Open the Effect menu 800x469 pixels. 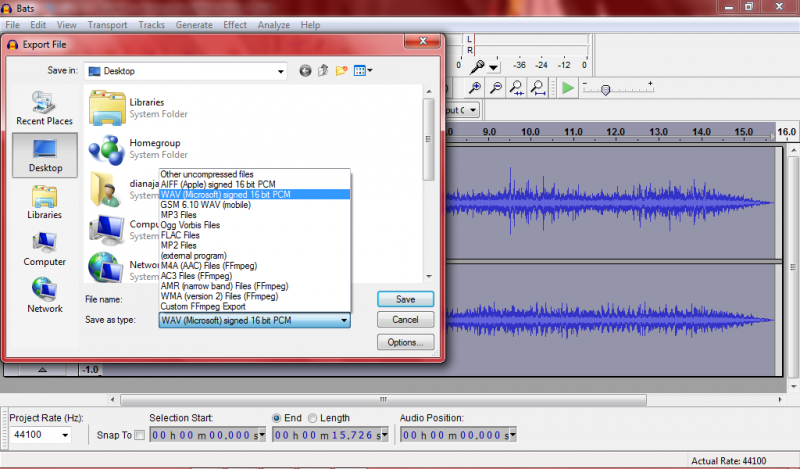tap(235, 24)
